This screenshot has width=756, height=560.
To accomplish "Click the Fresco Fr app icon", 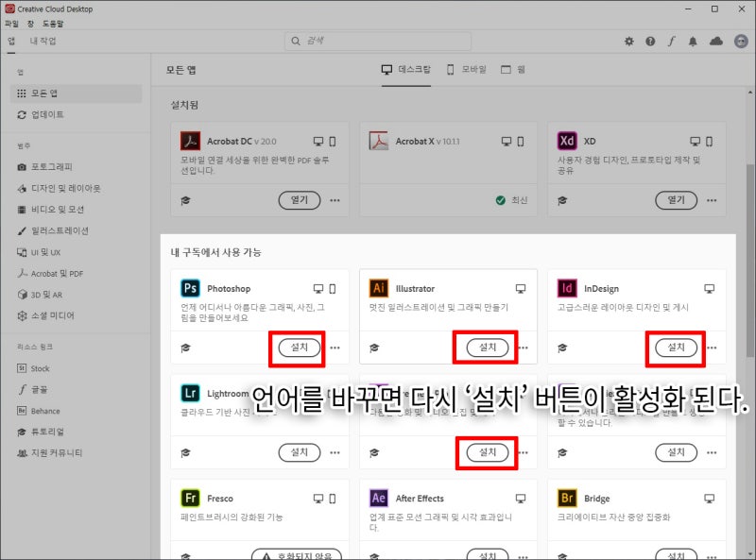I will tap(191, 498).
